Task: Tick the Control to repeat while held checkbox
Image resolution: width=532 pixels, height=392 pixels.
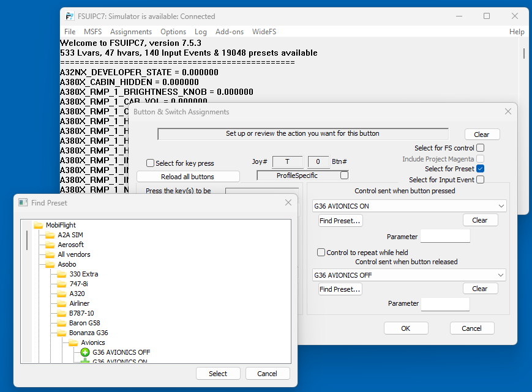Action: (321, 253)
